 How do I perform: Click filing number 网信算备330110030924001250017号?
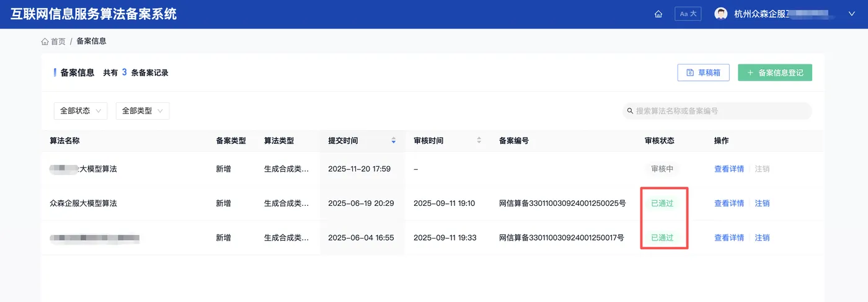coord(561,238)
